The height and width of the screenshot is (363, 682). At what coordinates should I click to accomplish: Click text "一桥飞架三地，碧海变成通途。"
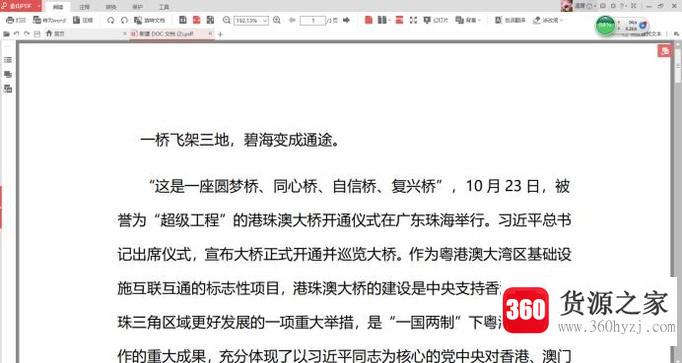point(239,140)
